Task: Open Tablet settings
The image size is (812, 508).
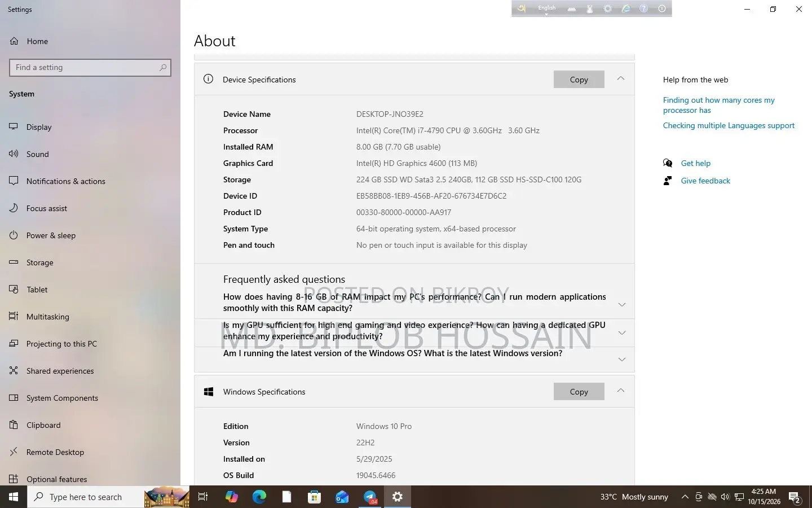Action: pyautogui.click(x=90, y=290)
